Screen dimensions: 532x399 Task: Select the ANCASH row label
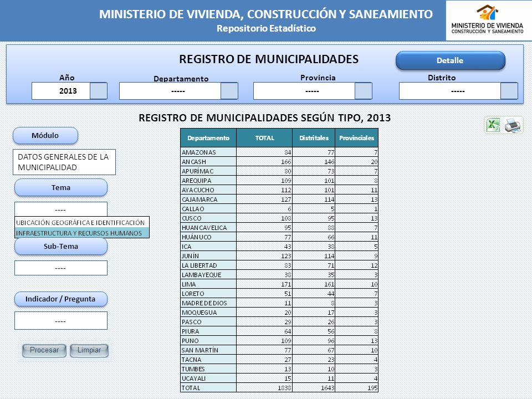coord(208,161)
